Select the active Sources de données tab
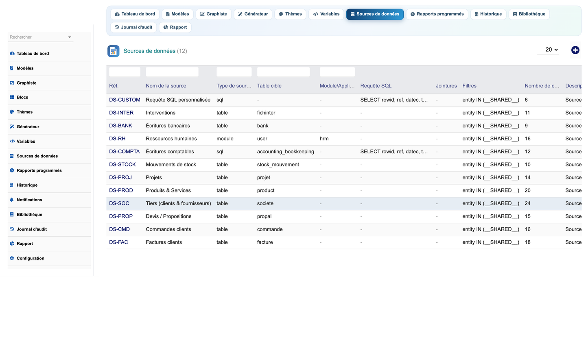 tap(375, 14)
